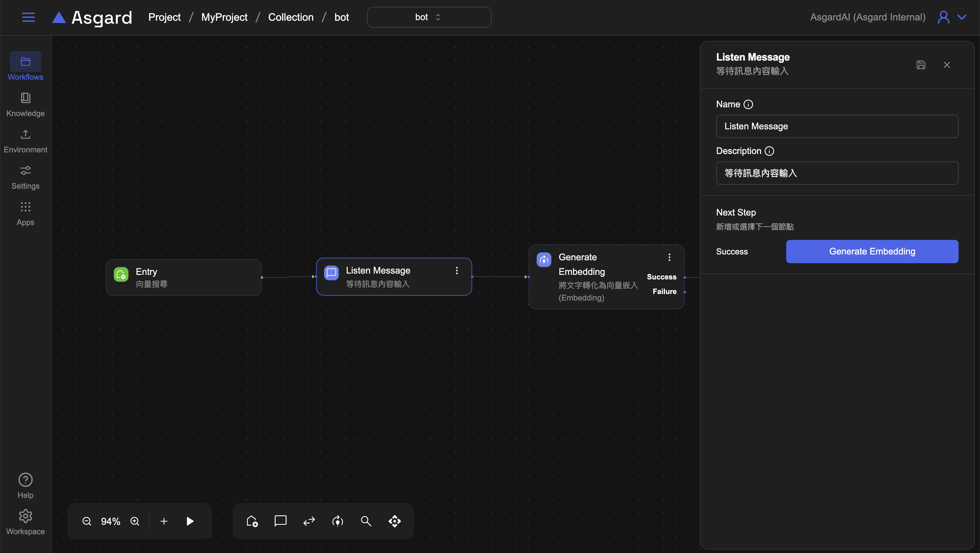Image resolution: width=980 pixels, height=553 pixels.
Task: Click the Generate Embedding next step button
Action: pyautogui.click(x=872, y=251)
